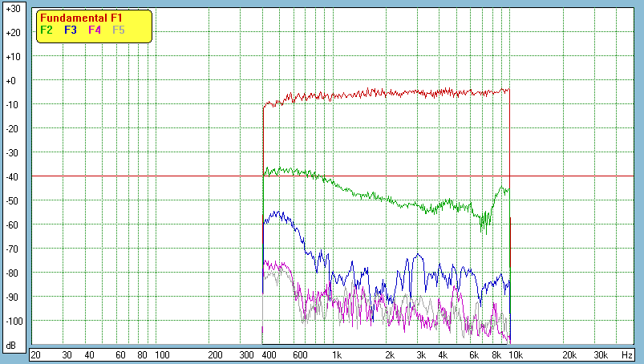This screenshot has width=644, height=364.
Task: Click the -40 label on the level axis
Action: point(12,177)
